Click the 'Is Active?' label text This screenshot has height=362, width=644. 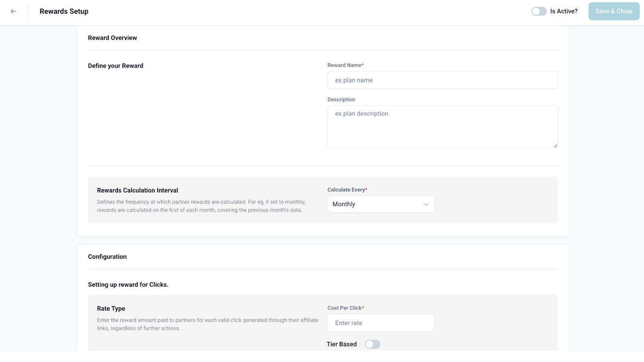click(x=563, y=11)
